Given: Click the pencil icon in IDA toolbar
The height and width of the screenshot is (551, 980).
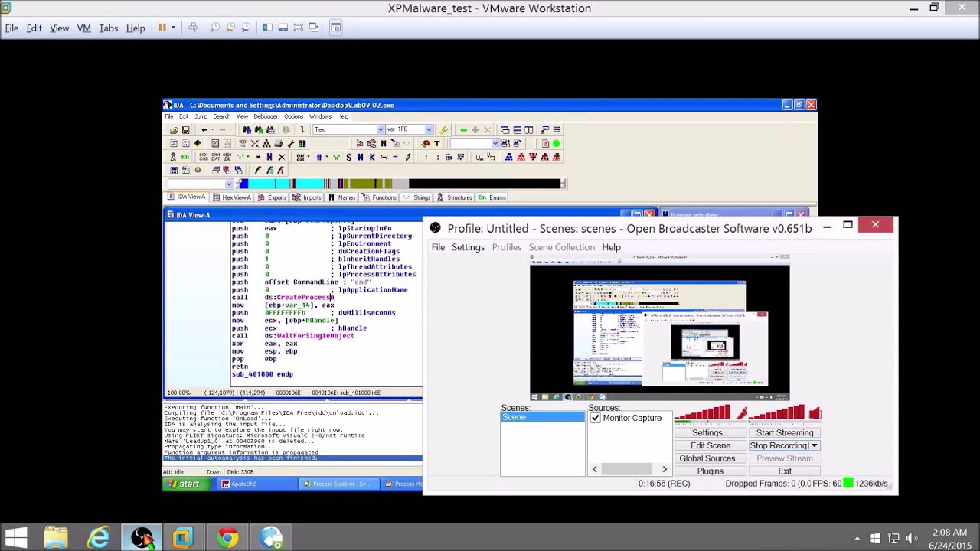Looking at the screenshot, I should (x=408, y=157).
